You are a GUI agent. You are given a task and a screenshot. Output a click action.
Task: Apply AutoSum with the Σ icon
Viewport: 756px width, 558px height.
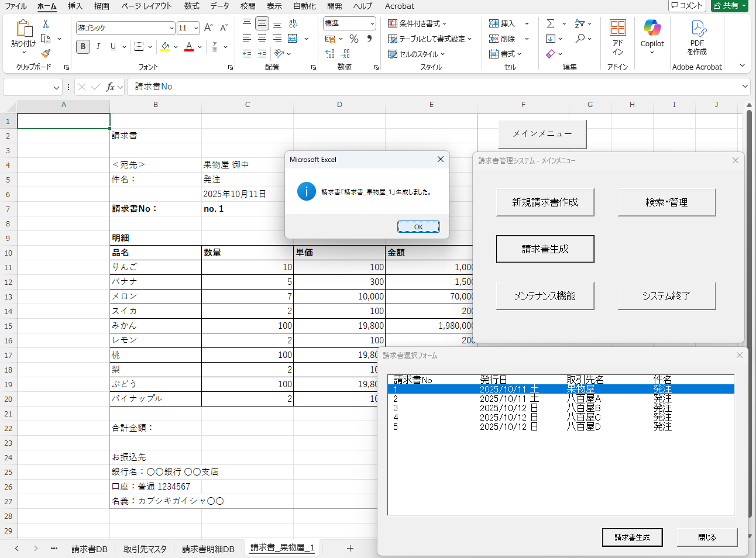point(551,23)
